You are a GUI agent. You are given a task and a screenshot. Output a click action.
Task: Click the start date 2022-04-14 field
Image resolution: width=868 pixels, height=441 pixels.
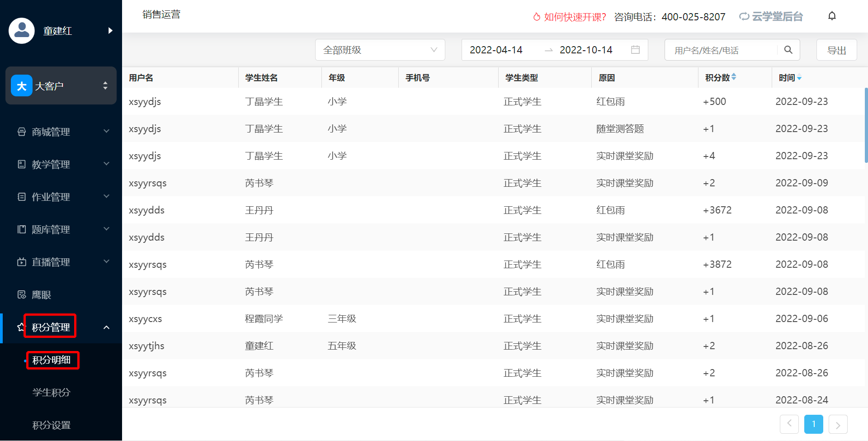click(496, 50)
